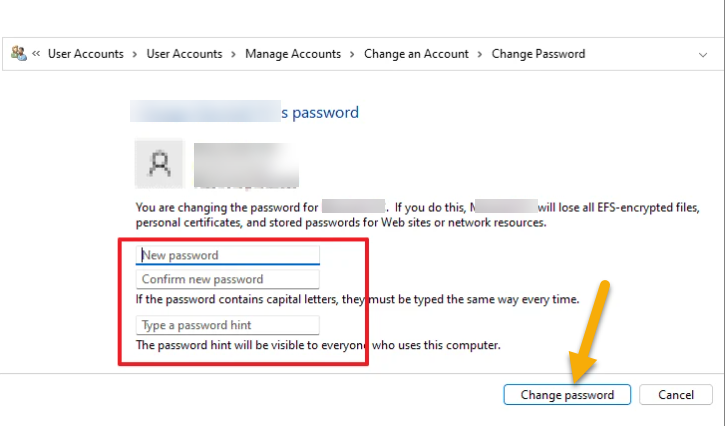
Task: Select the Type a password hint field
Action: point(228,325)
